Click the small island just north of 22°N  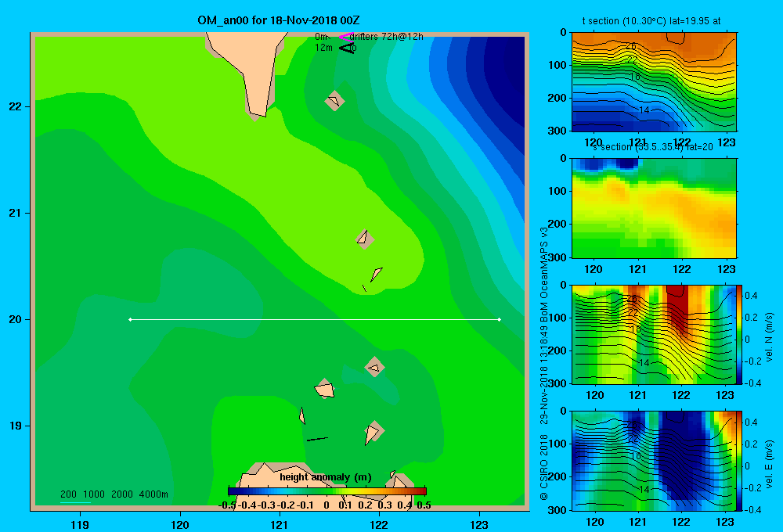(x=334, y=101)
